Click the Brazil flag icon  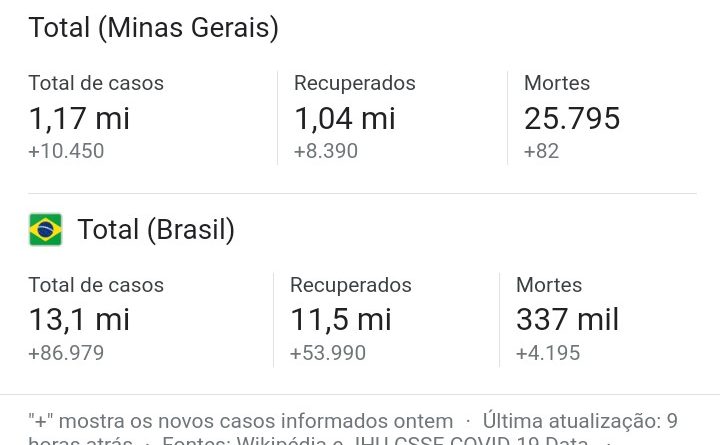pos(45,230)
